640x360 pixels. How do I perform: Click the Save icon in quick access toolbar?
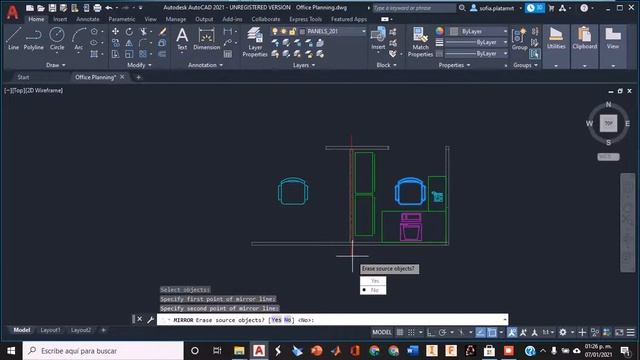point(52,8)
